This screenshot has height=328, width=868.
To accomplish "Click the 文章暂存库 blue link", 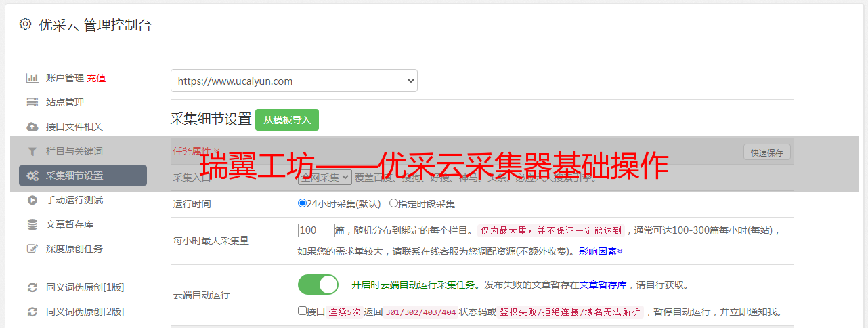I will [x=603, y=285].
